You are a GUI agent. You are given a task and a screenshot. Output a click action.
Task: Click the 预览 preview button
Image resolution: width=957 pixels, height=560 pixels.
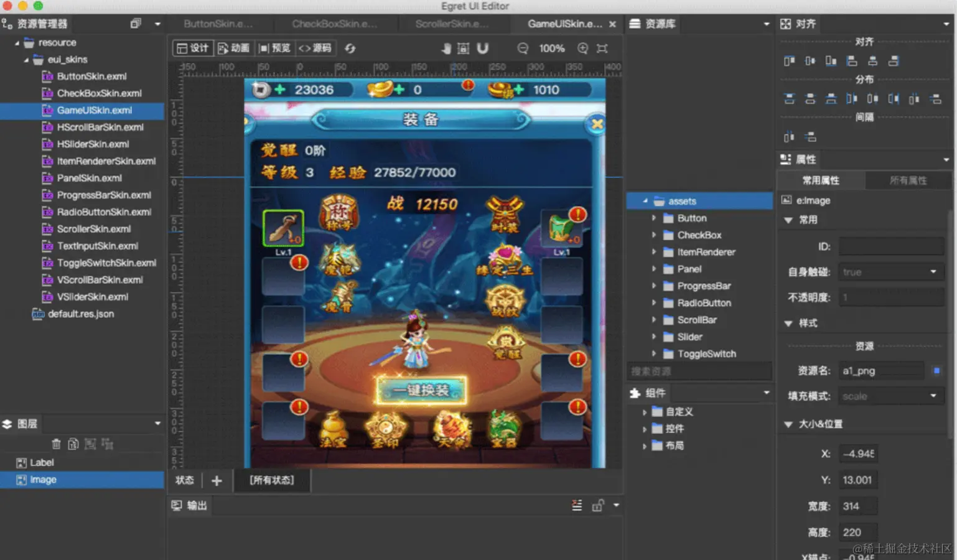point(274,49)
